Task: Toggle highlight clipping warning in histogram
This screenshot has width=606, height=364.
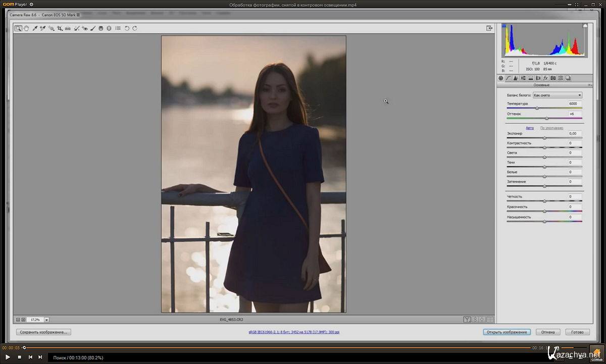Action: coord(585,25)
